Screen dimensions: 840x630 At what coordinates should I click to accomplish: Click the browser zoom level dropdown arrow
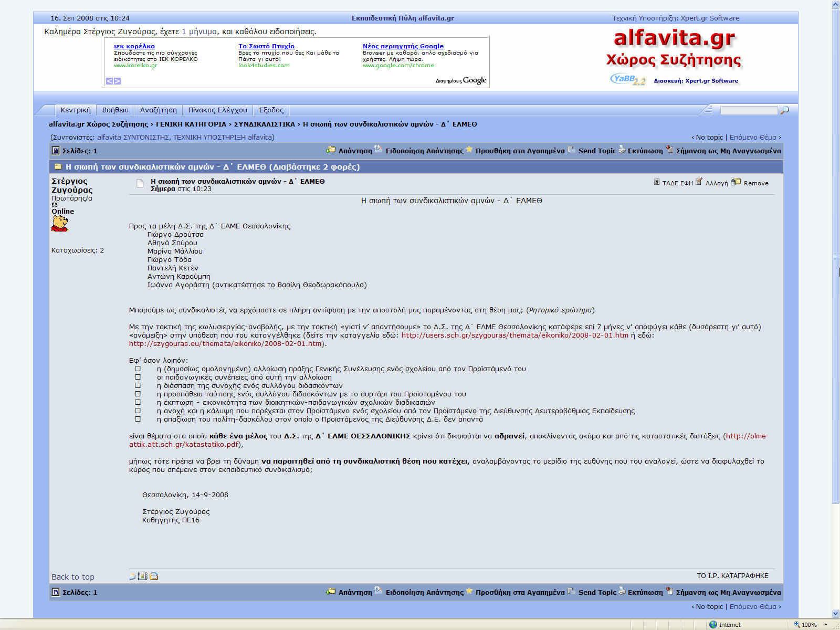pos(826,625)
